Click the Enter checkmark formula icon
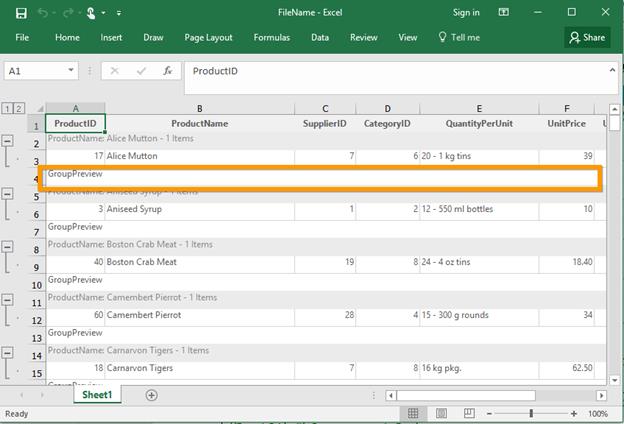The height and width of the screenshot is (424, 624). tap(141, 71)
